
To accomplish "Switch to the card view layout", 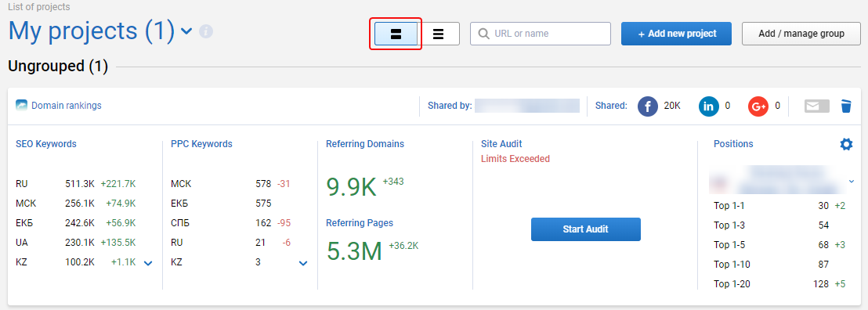I will click(396, 34).
